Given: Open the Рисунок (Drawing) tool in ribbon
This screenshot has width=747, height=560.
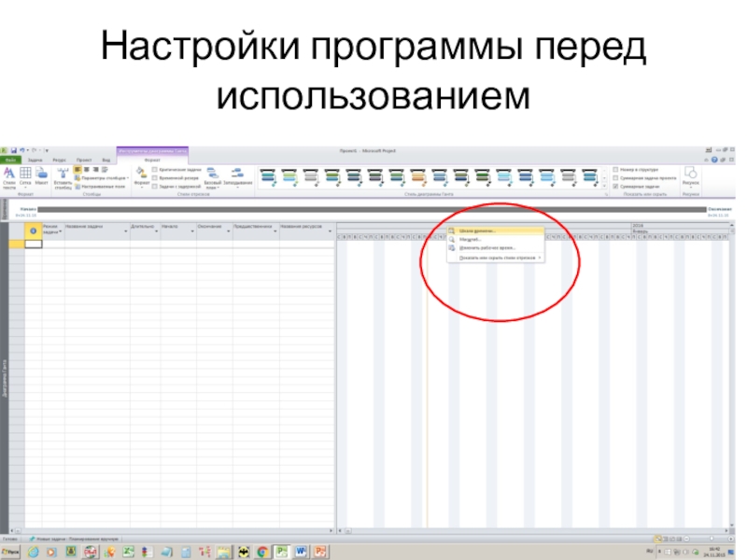Looking at the screenshot, I should coord(690,176).
